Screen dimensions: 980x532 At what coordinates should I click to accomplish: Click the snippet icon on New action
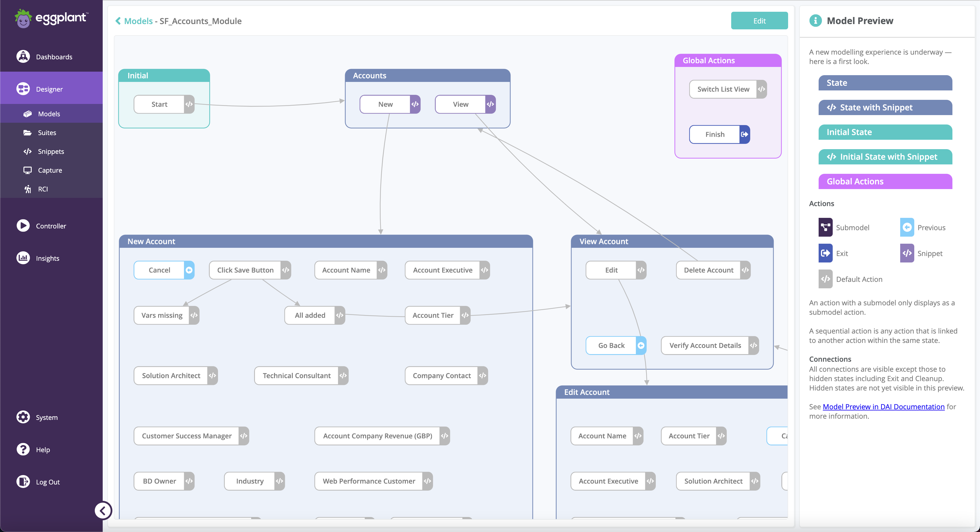pyautogui.click(x=415, y=104)
